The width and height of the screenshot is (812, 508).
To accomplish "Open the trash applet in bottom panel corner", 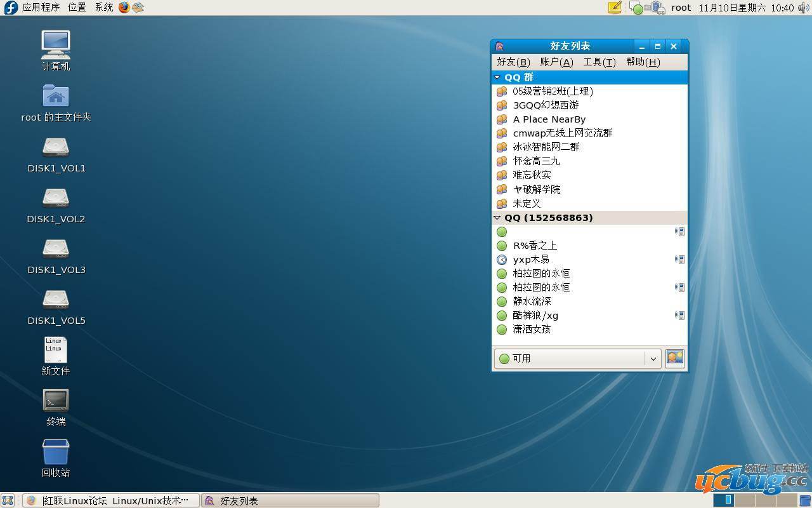I will [x=804, y=500].
